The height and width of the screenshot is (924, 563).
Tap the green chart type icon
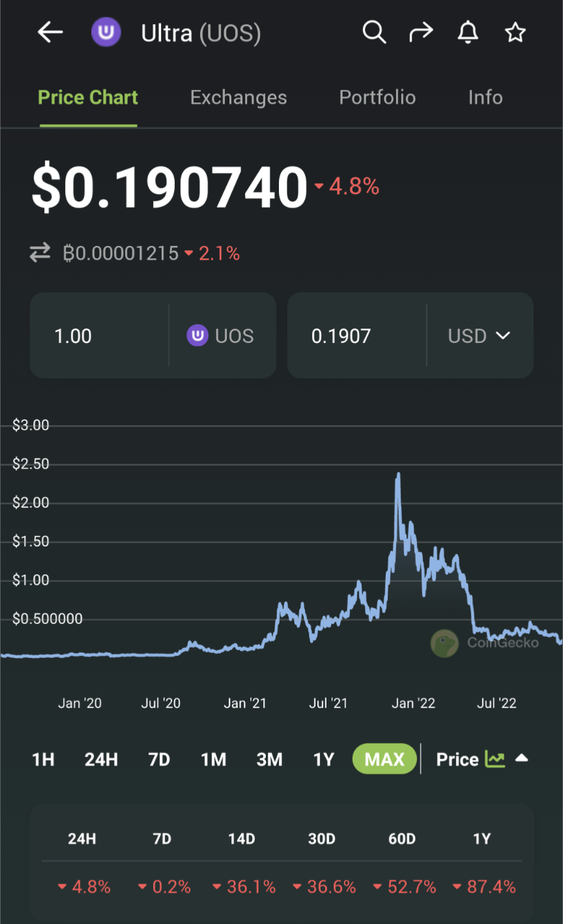point(495,759)
